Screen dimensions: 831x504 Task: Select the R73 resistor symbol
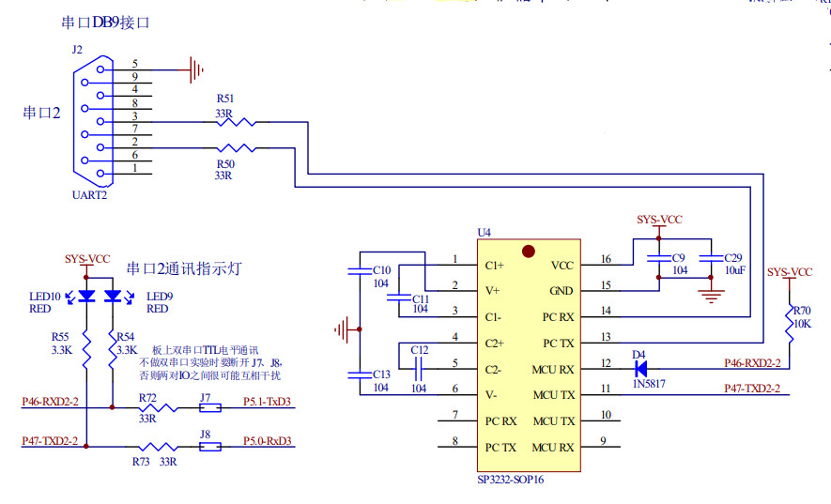point(158,447)
